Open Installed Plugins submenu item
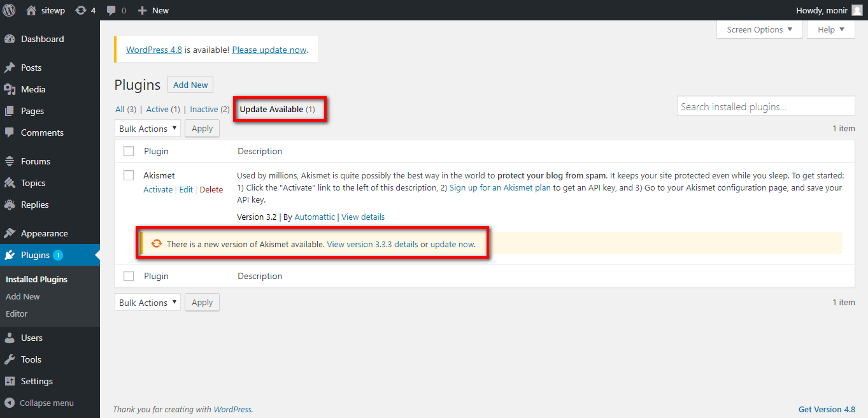Image resolution: width=868 pixels, height=418 pixels. click(36, 279)
